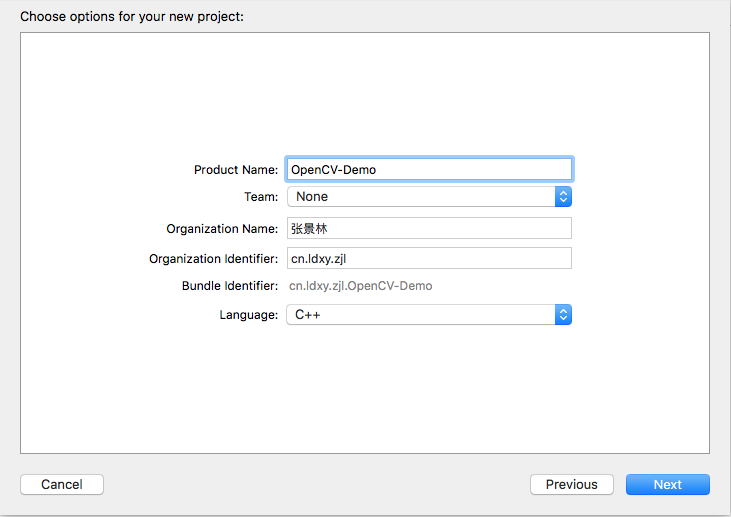Click into the Product Name text field
This screenshot has width=731, height=517.
point(429,169)
